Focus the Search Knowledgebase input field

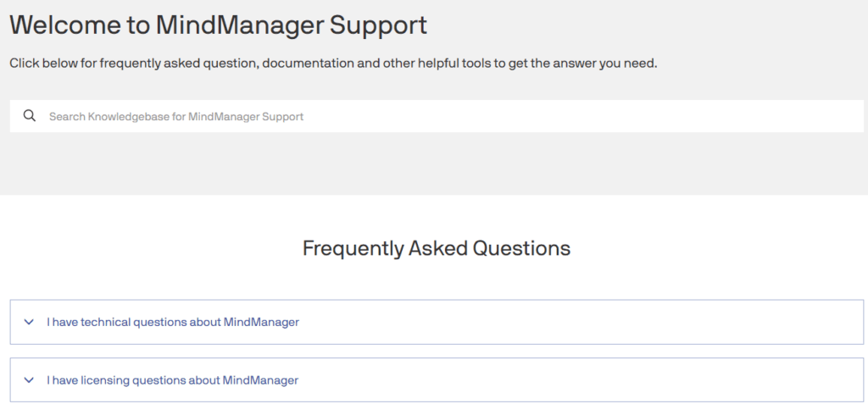[437, 116]
